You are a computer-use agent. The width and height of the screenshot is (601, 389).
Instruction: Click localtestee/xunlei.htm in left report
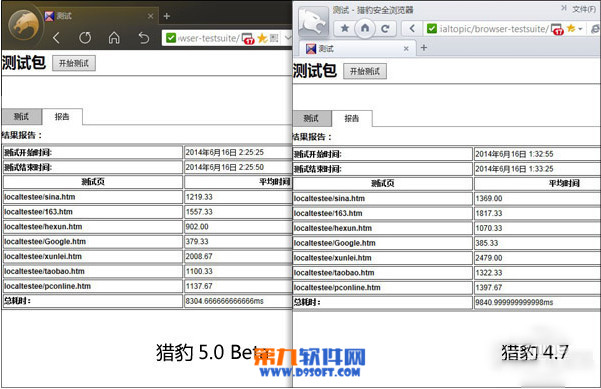pos(43,256)
